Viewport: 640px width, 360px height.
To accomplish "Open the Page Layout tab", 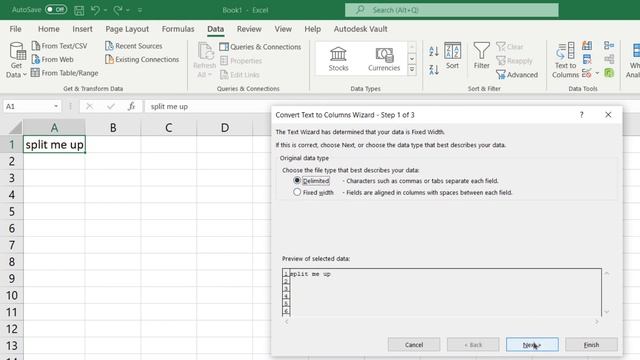I will click(127, 29).
